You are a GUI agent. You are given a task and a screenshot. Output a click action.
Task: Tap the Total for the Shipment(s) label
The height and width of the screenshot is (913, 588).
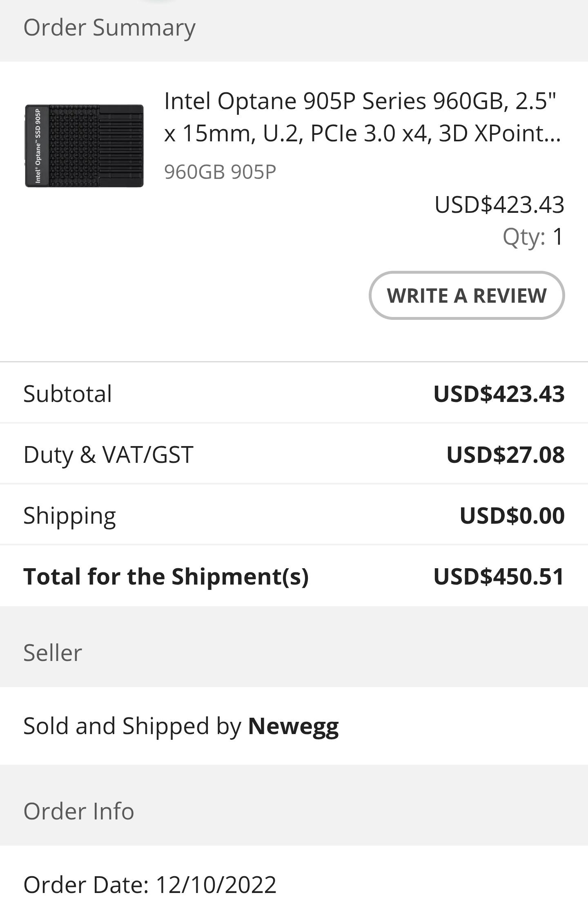166,576
